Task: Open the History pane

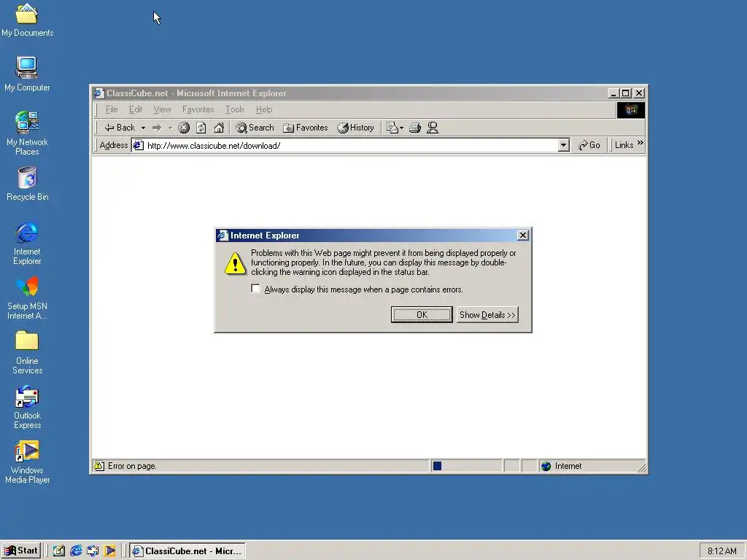Action: point(355,128)
